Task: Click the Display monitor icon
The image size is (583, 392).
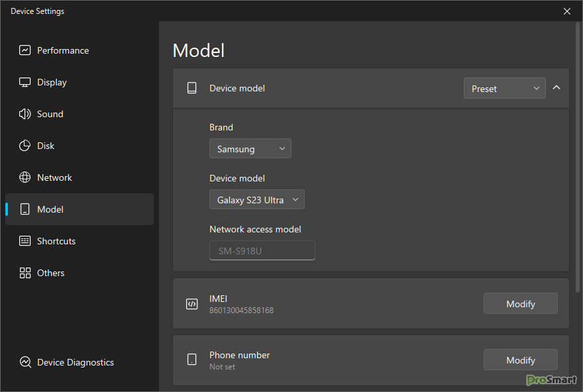Action: (x=25, y=82)
